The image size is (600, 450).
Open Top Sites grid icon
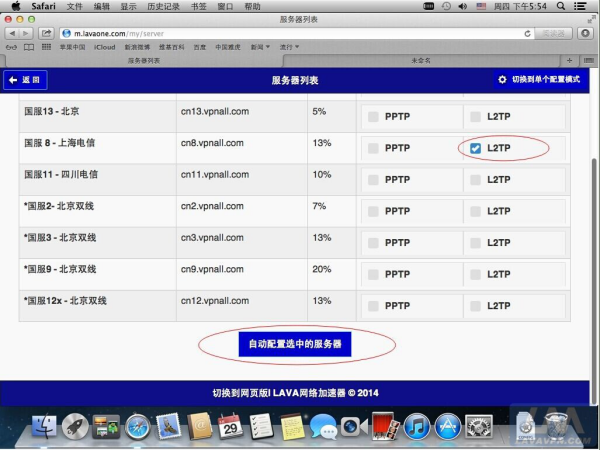(46, 47)
